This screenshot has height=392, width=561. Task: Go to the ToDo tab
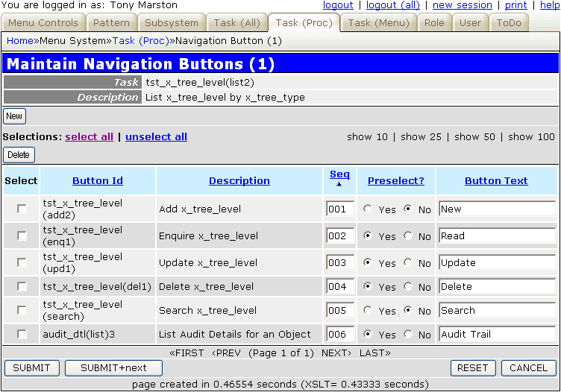click(510, 23)
